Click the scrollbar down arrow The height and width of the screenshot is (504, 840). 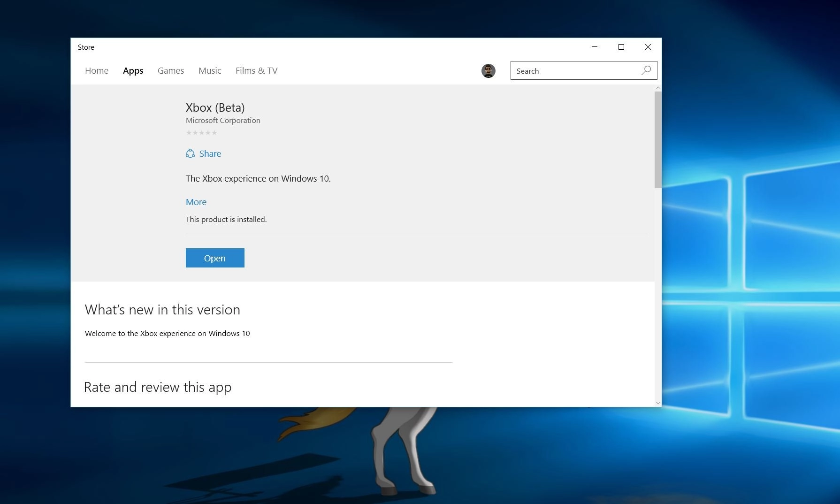[x=658, y=403]
